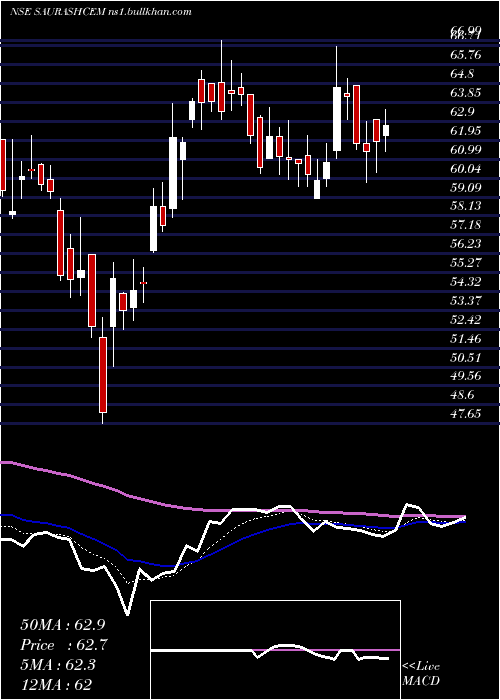Click the 51.46 price axis label
500x700 pixels.
coord(466,338)
